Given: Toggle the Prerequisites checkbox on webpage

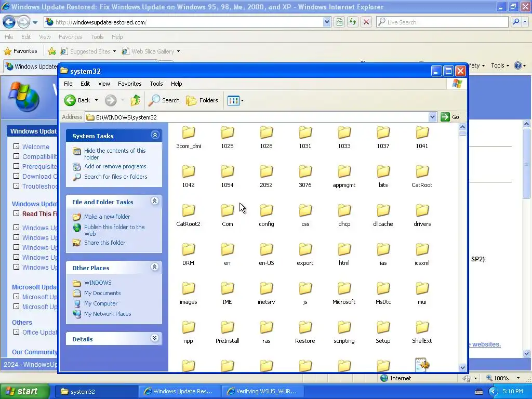Looking at the screenshot, I should click(x=16, y=166).
